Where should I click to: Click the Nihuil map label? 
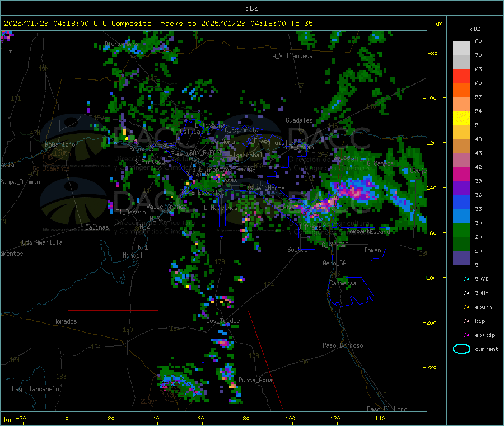(133, 255)
